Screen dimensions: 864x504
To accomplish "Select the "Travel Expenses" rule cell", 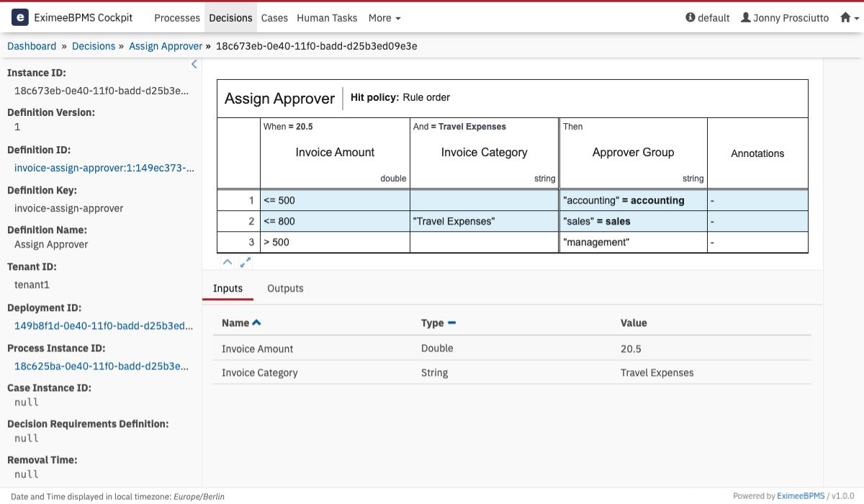I will 484,221.
